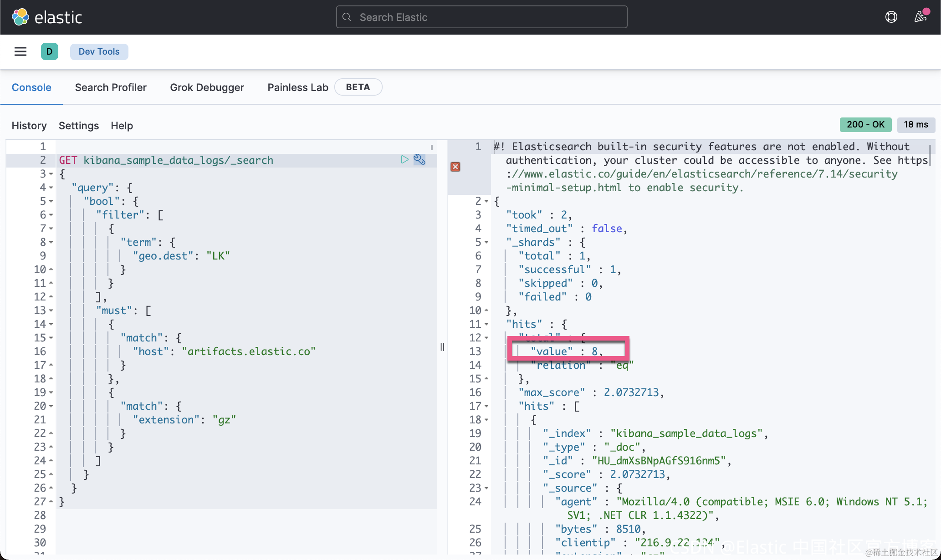Collapse the response "hits" object arrow
The height and width of the screenshot is (560, 941).
[486, 324]
